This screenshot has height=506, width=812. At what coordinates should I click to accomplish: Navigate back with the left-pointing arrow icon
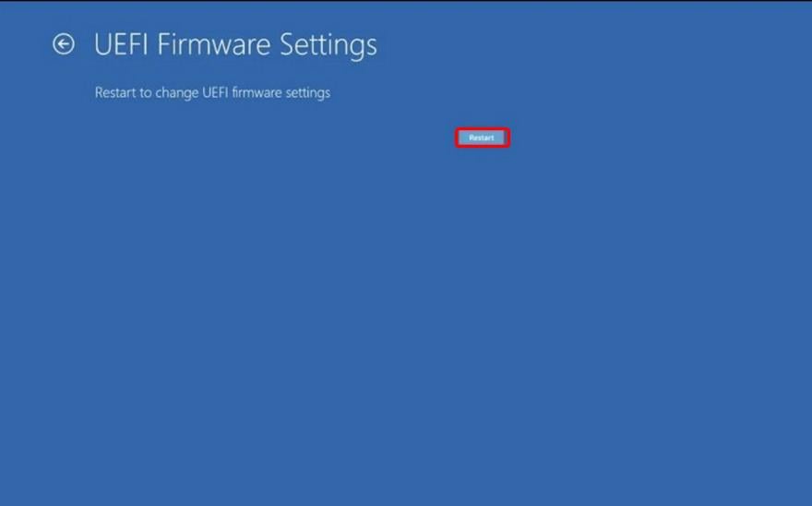[64, 44]
